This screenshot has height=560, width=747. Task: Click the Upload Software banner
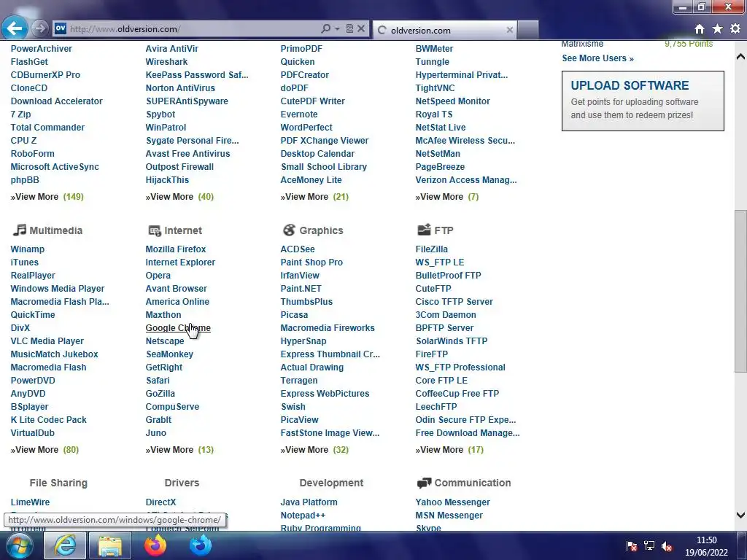click(643, 101)
